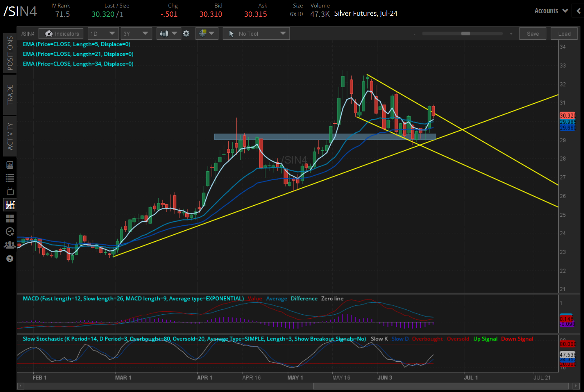Click the Chg value -.501

tap(169, 14)
